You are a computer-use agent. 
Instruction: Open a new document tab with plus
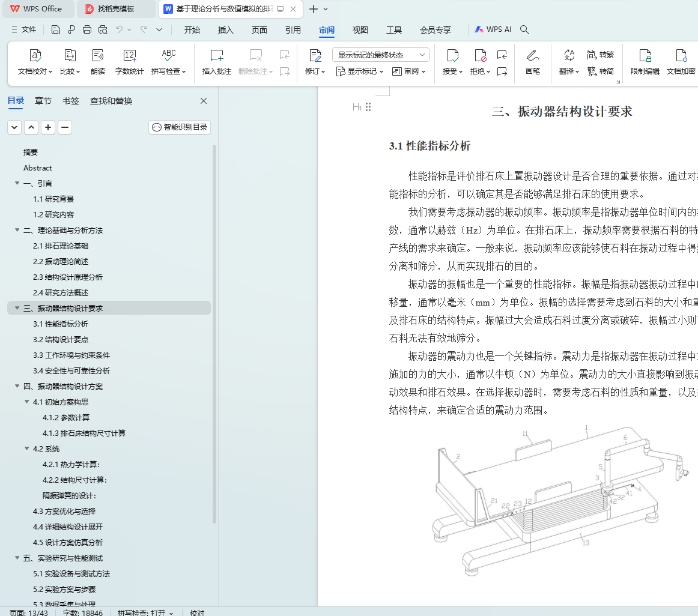click(314, 9)
